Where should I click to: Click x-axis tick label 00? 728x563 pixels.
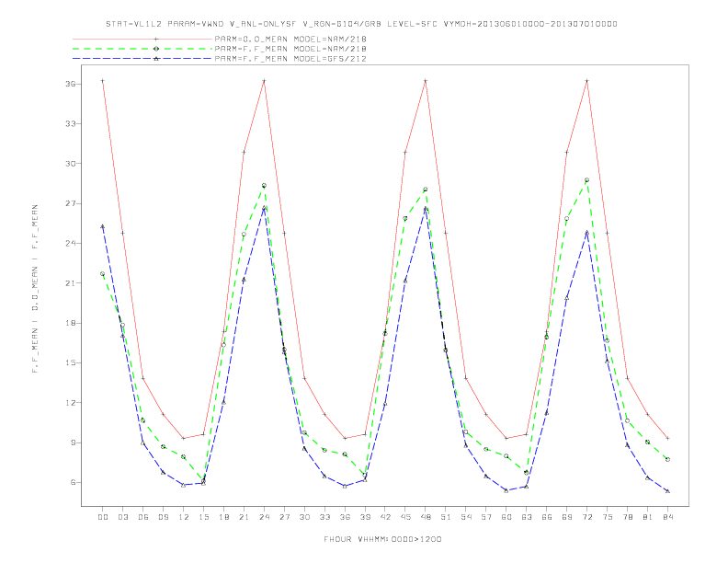[103, 517]
